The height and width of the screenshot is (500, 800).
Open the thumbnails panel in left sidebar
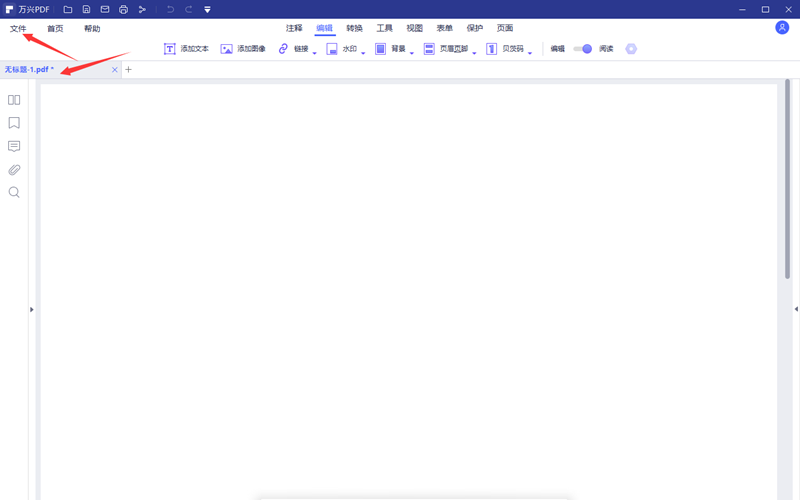pos(14,100)
